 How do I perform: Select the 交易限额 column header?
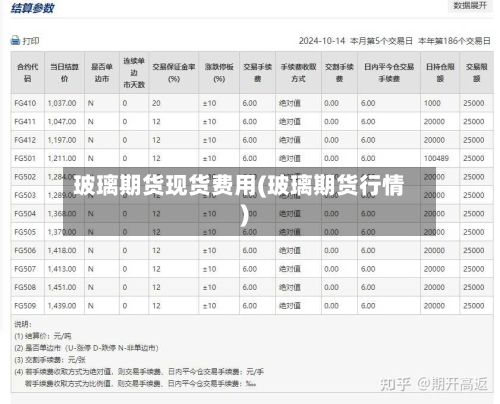tap(476, 73)
